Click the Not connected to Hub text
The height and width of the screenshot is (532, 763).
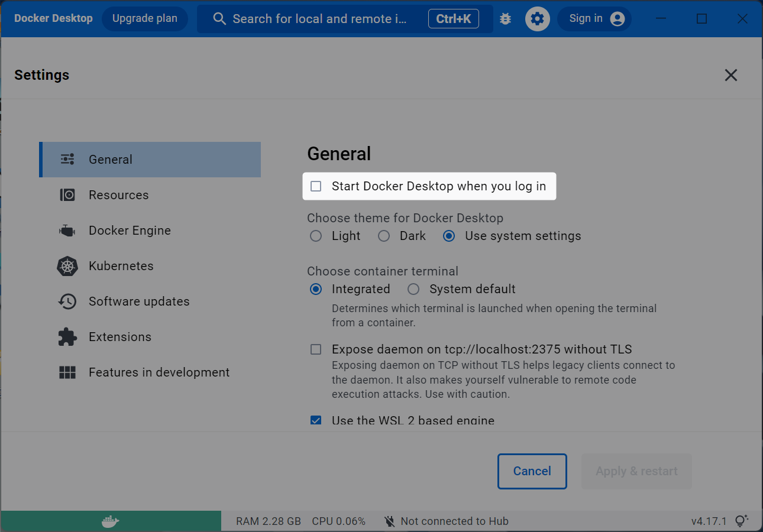(x=454, y=521)
